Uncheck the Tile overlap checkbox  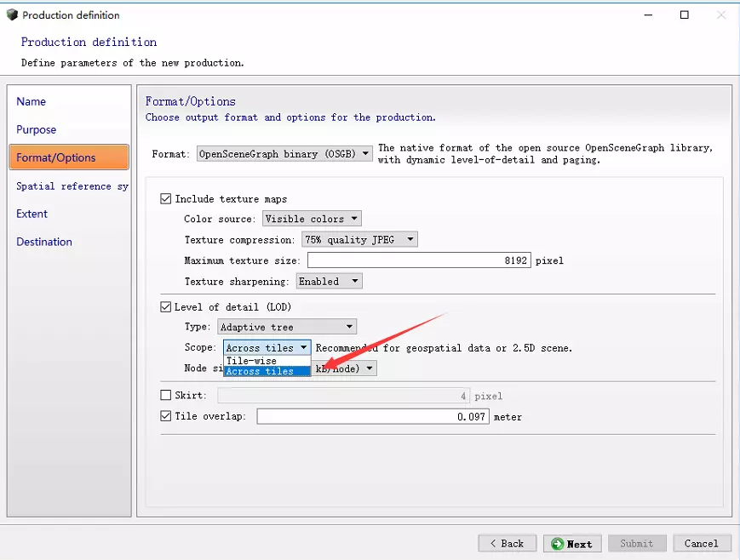pos(166,416)
